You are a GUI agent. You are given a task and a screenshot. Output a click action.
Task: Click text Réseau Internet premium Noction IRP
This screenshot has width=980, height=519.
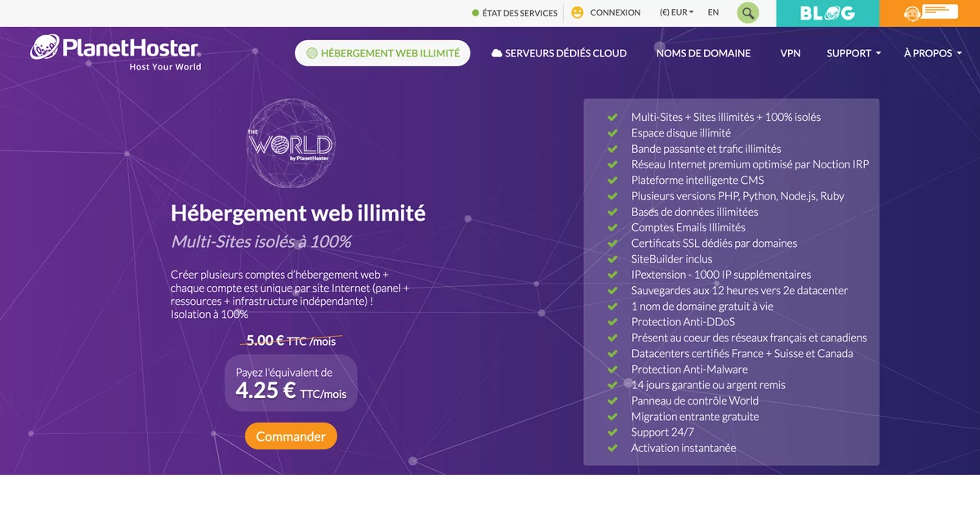pyautogui.click(x=751, y=164)
